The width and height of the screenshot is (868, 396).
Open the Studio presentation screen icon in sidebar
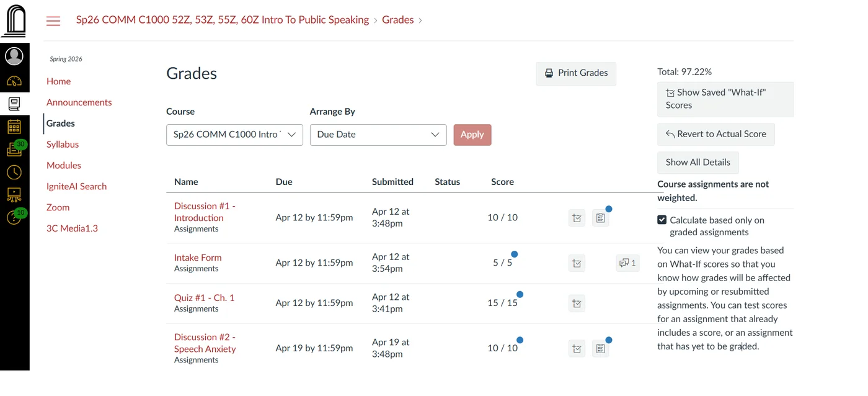[x=14, y=195]
